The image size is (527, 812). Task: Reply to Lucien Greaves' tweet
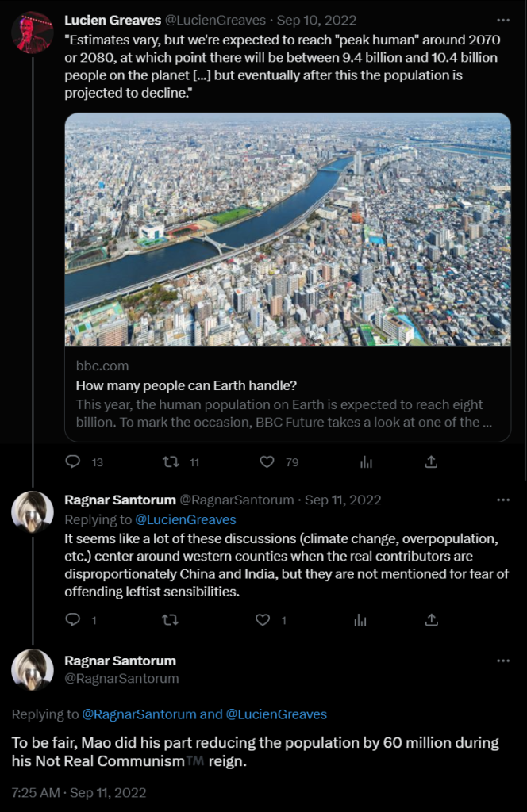73,462
